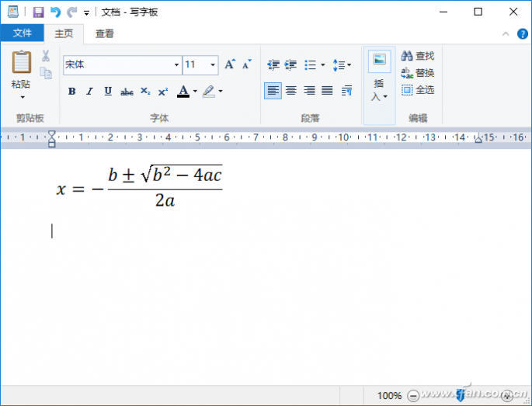Image resolution: width=532 pixels, height=406 pixels.
Task: Toggle italic formatting
Action: pos(89,91)
